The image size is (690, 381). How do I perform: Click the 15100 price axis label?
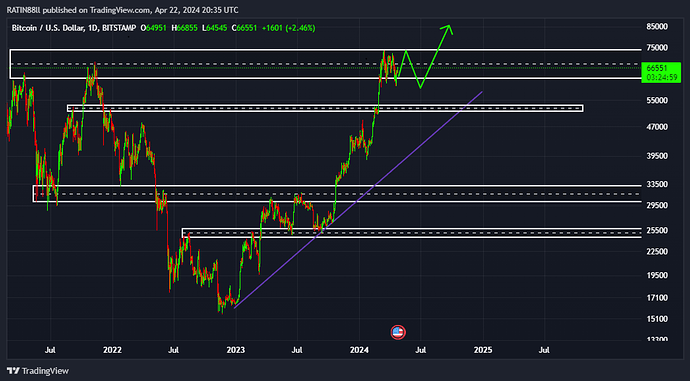[657, 319]
